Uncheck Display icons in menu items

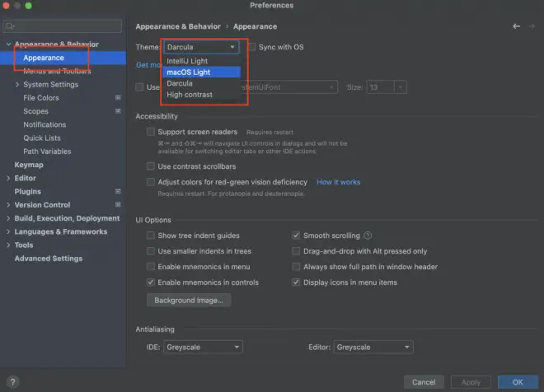pos(296,282)
